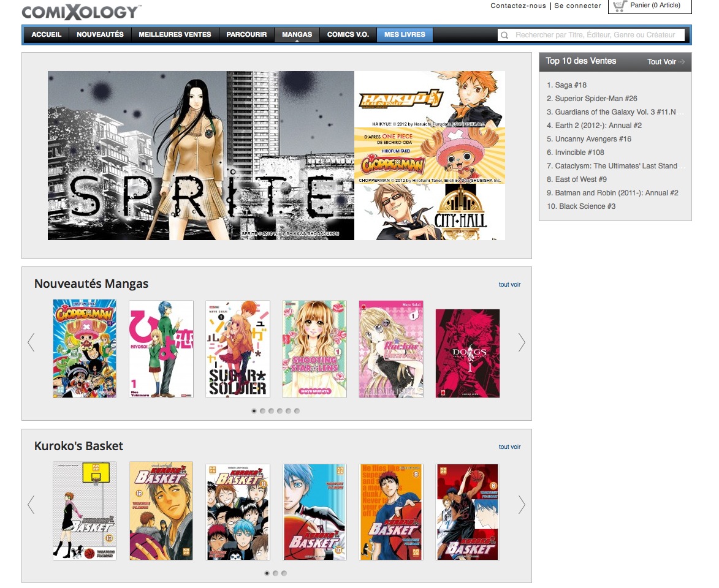Go to the Accueil menu item
The image size is (719, 588).
tap(47, 34)
